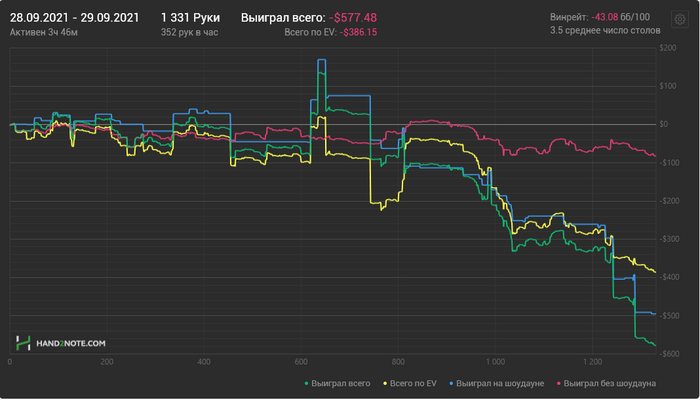Screen dimensions: 700x400
Task: Click the date range '28.09.2021 - 29.09.2021'
Action: click(75, 18)
